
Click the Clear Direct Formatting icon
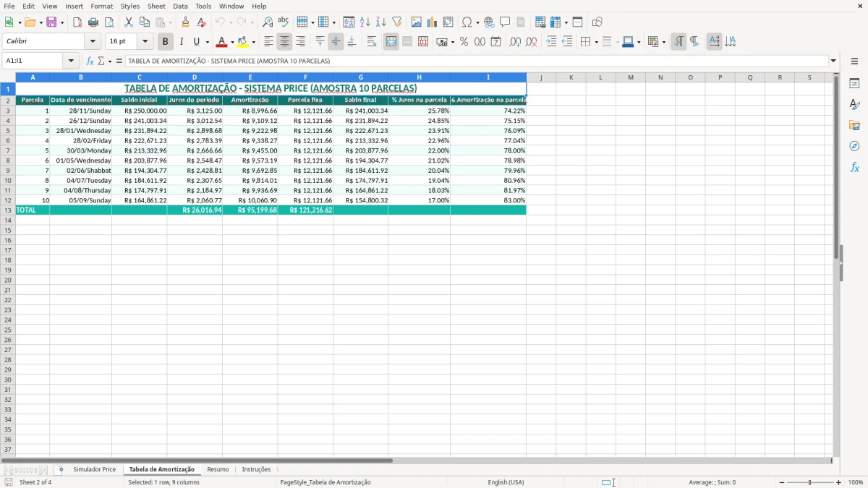pos(202,22)
